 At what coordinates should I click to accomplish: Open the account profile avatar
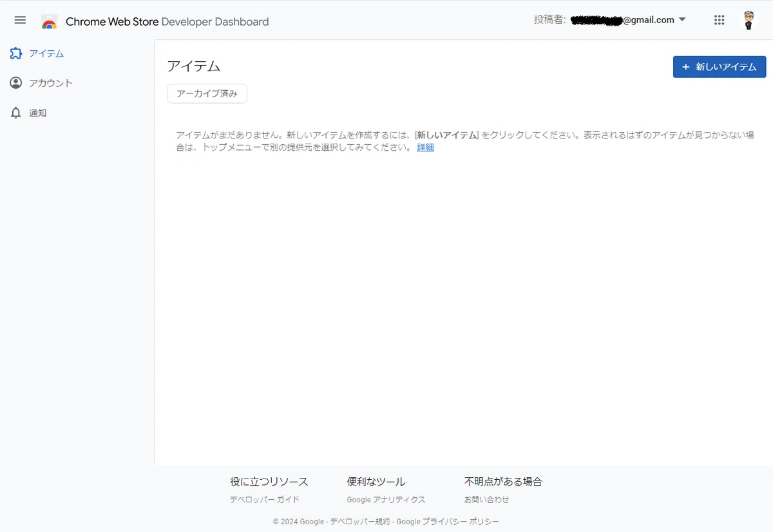[x=749, y=20]
